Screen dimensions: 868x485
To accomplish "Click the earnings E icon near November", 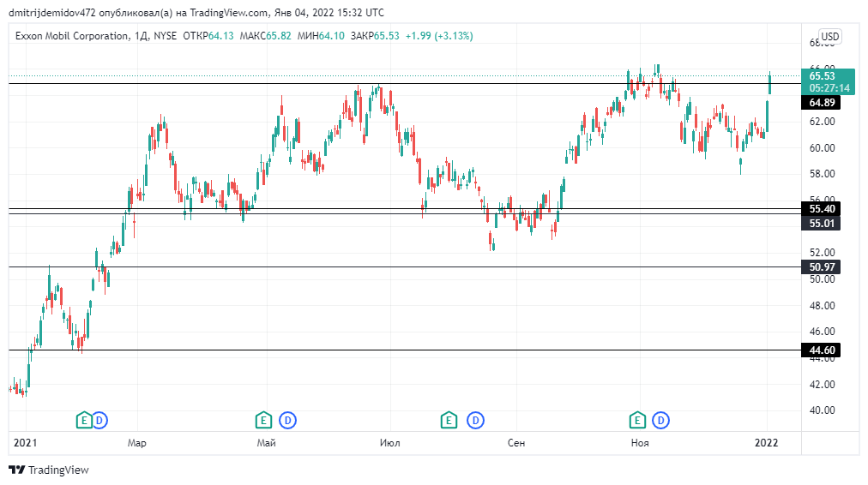I will click(638, 420).
